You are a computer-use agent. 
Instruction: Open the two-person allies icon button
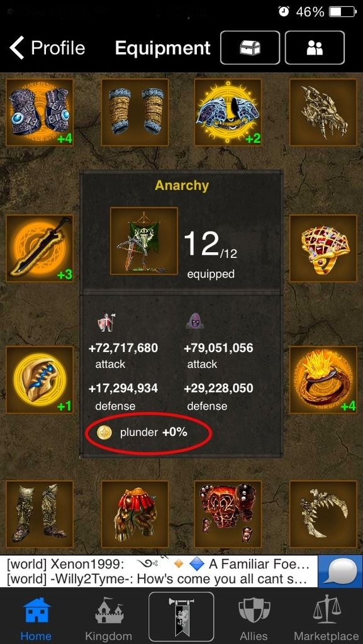[315, 48]
